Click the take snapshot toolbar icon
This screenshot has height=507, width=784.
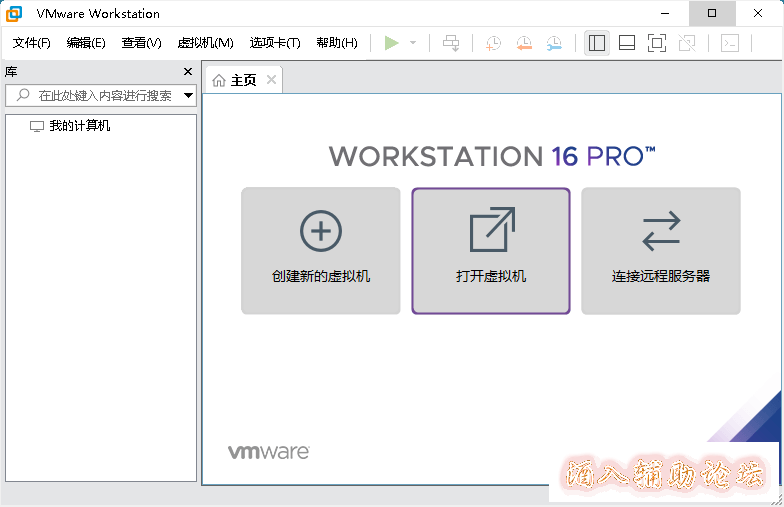493,43
